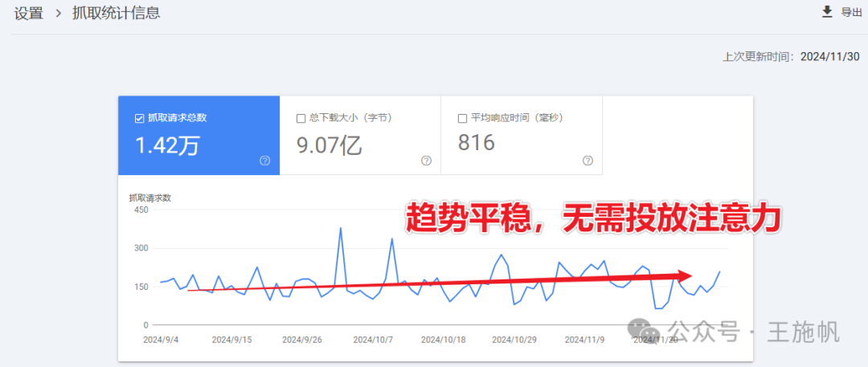
Task: Click the download export icon
Action: pos(827,12)
